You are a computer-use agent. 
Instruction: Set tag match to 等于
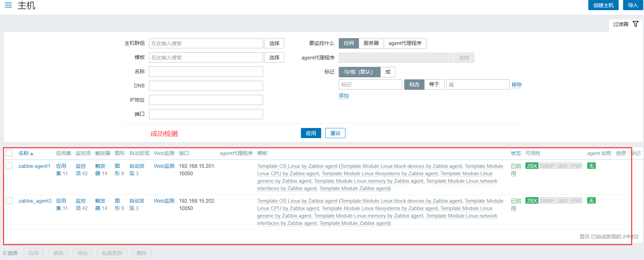(434, 84)
